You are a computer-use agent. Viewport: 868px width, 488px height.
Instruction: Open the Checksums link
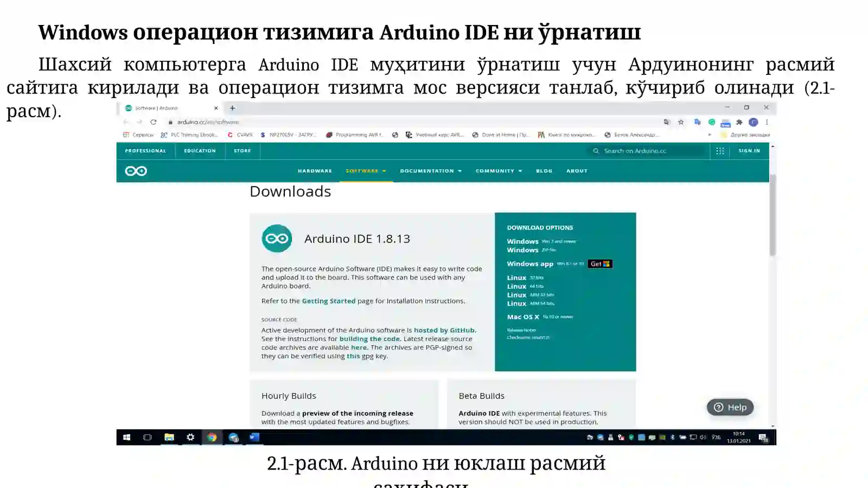pyautogui.click(x=528, y=338)
